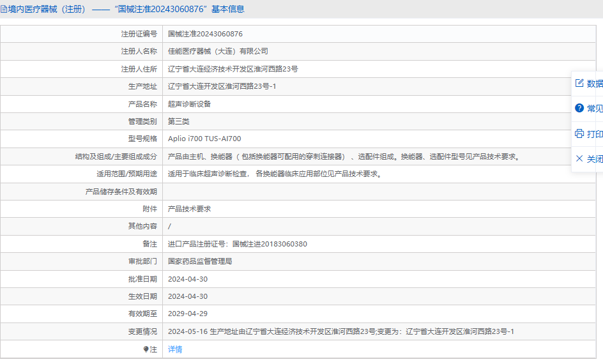Select registration number 国械注准20243060876 value
The height and width of the screenshot is (364, 603).
205,34
